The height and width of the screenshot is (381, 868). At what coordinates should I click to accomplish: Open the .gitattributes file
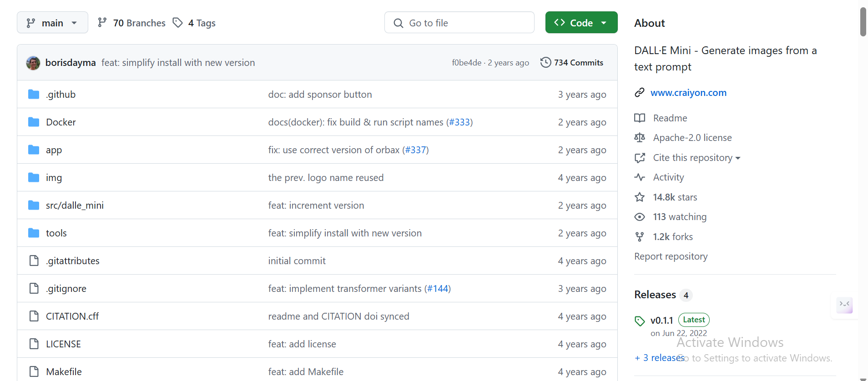pos(73,261)
